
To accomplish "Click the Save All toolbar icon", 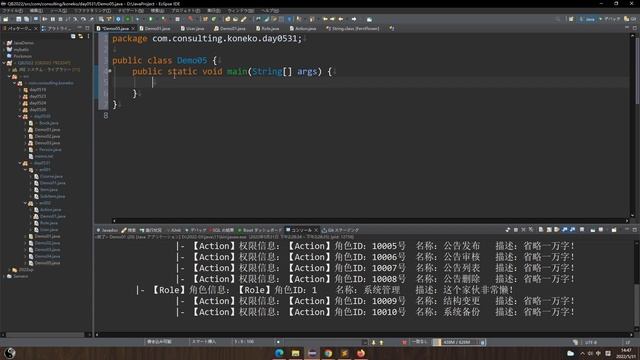I will pos(27,19).
